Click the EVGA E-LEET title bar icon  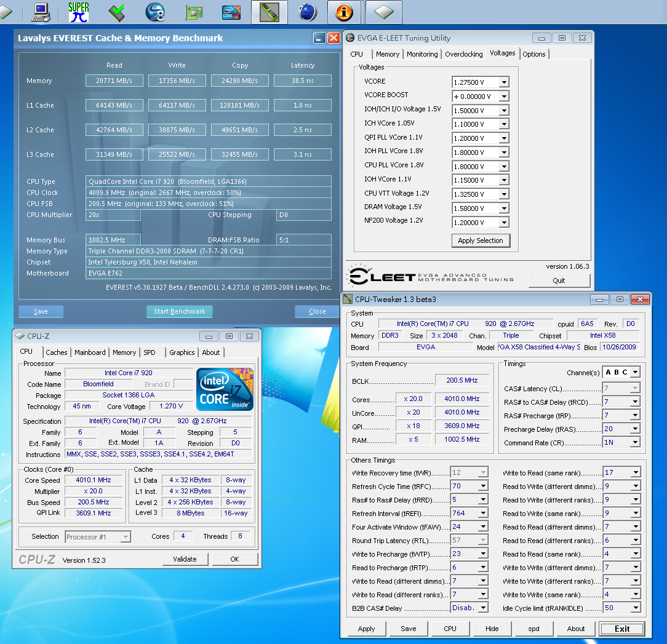coord(350,38)
